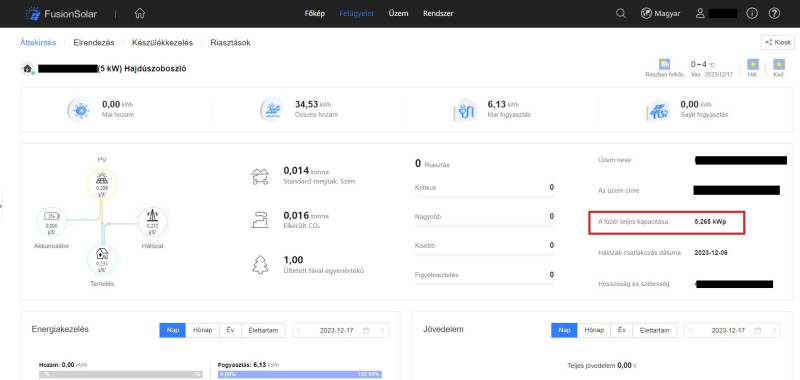The image size is (800, 380).
Task: Click the planted tree equivalent icon
Action: pos(260,265)
